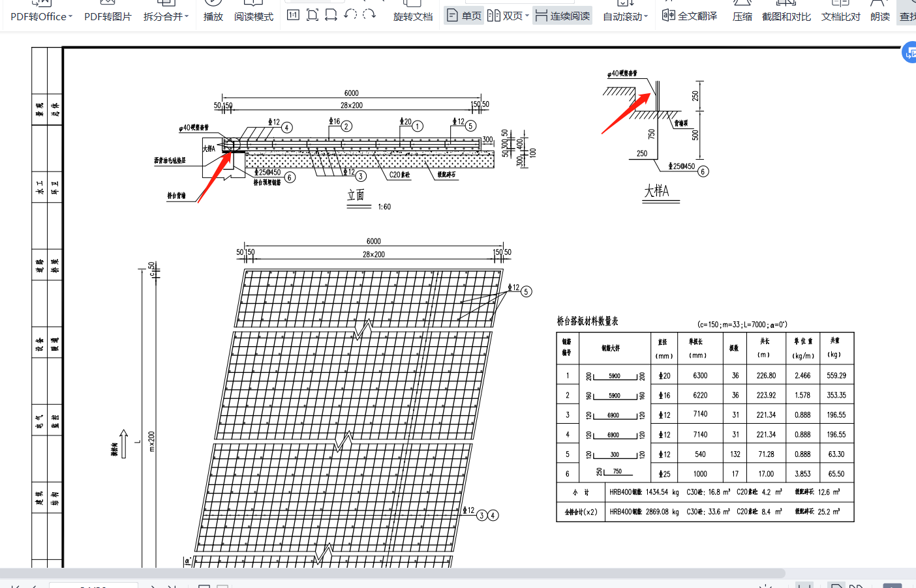This screenshot has width=916, height=588.
Task: Open 文档比对 document comparison
Action: [841, 16]
